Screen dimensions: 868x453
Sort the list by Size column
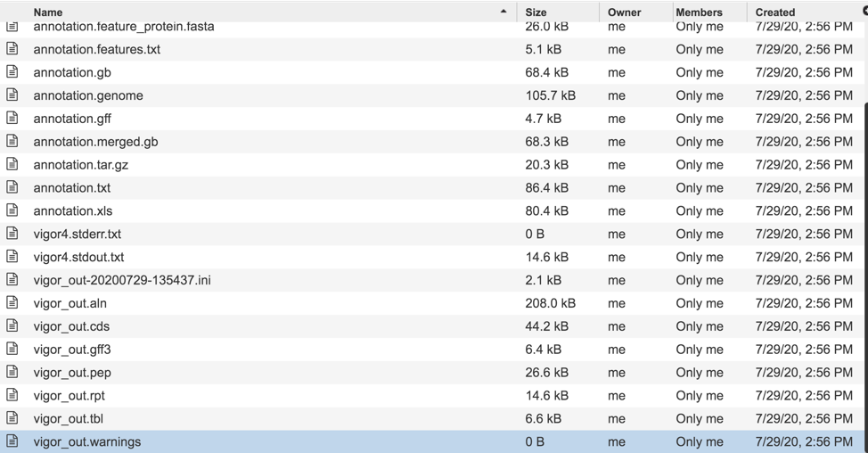[536, 12]
